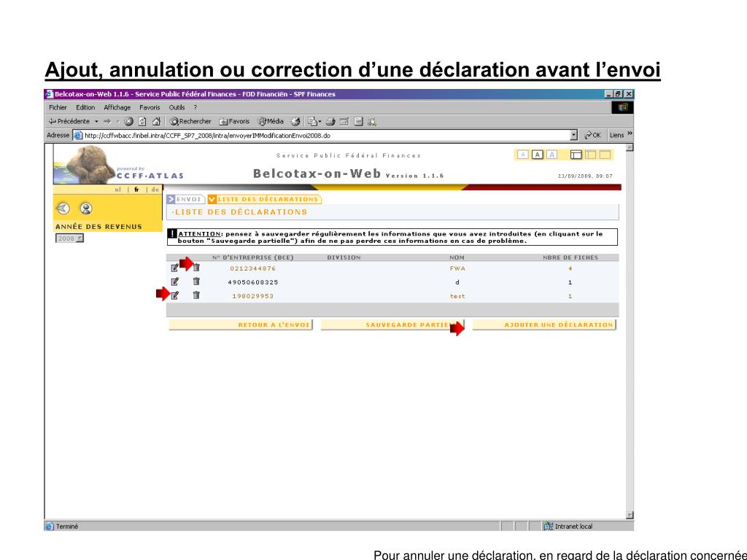Click the URL address input field
The height and width of the screenshot is (560, 747).
(x=326, y=135)
